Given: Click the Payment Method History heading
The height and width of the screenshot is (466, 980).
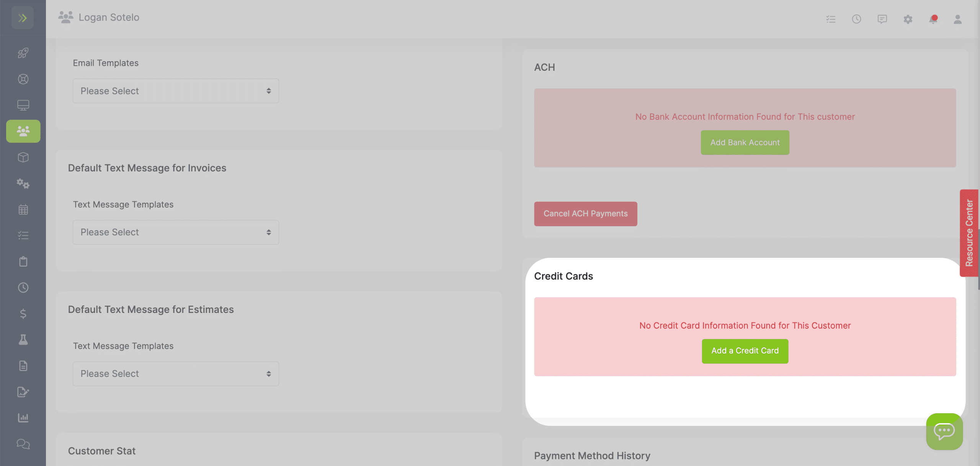Looking at the screenshot, I should [x=592, y=456].
